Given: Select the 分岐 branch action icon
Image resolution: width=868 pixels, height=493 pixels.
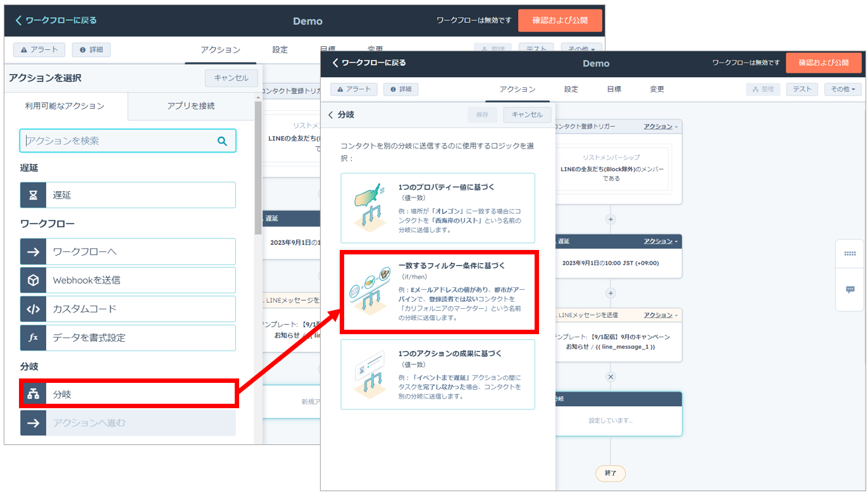Looking at the screenshot, I should (33, 394).
